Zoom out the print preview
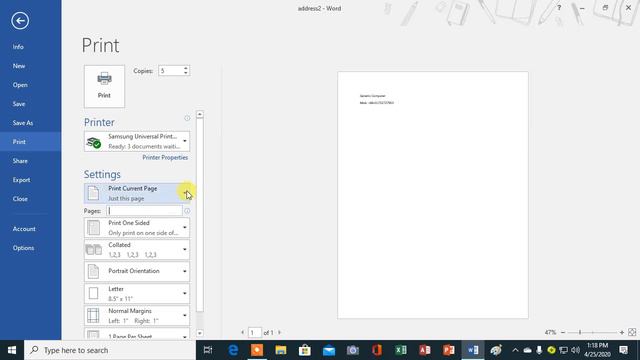The image size is (640, 360). (x=563, y=333)
